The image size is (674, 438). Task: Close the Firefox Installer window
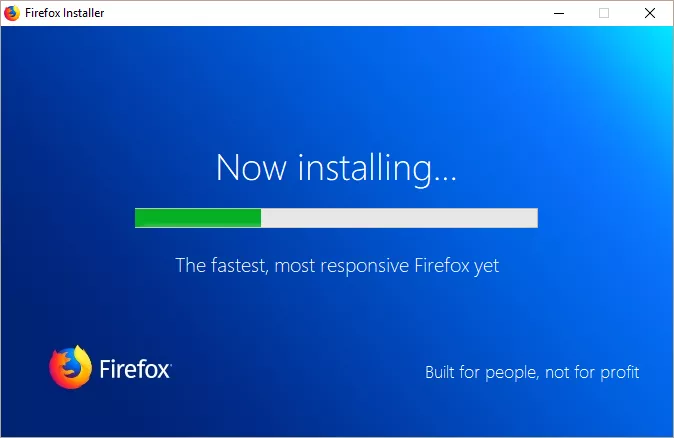coord(649,13)
